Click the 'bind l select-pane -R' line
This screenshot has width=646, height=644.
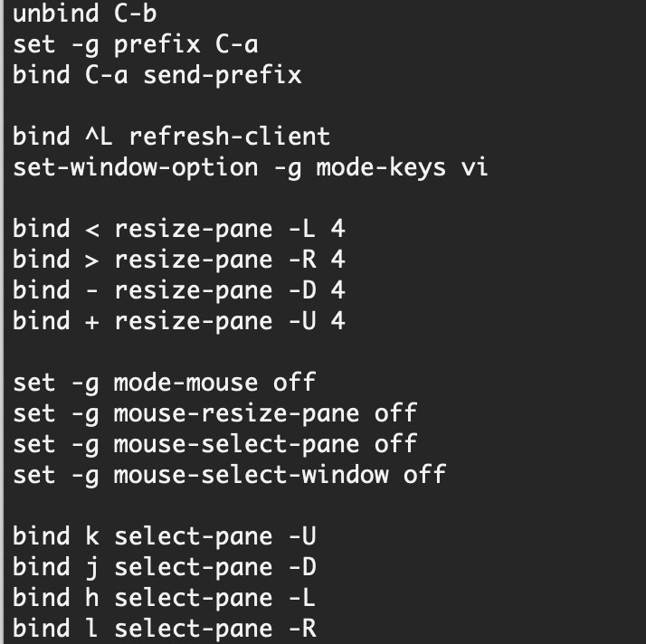[x=165, y=629]
